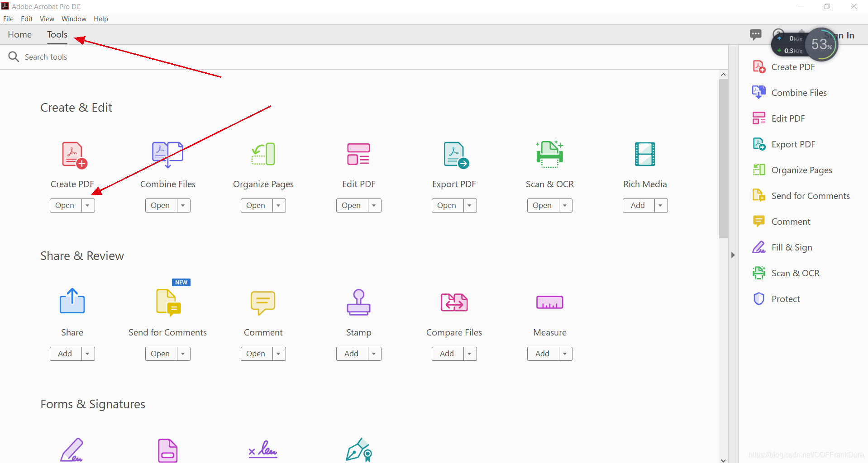Click the Measure ruler icon
Viewport: 868px width, 463px height.
[x=549, y=302]
